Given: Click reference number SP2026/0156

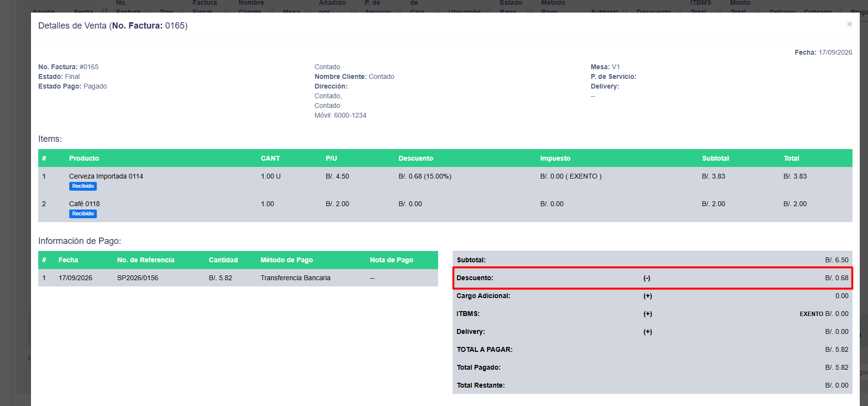Looking at the screenshot, I should click(137, 278).
